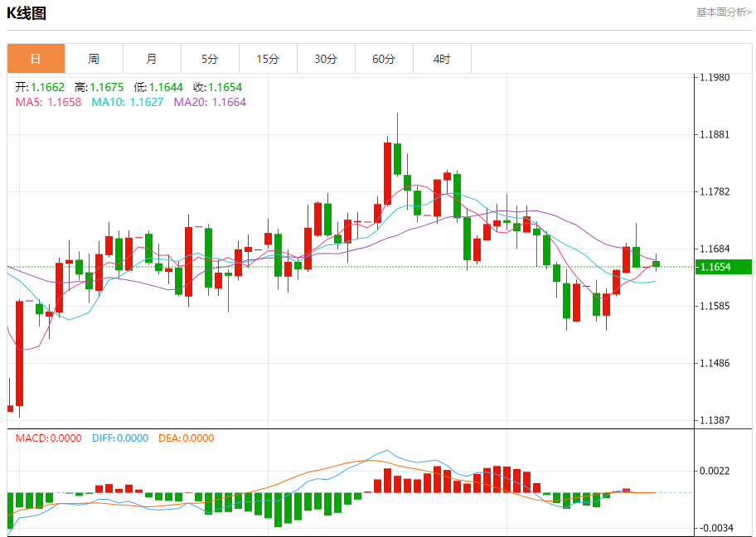Viewport: 756px width, 537px height.
Task: Switch to the 周 weekly tab
Action: [x=94, y=59]
